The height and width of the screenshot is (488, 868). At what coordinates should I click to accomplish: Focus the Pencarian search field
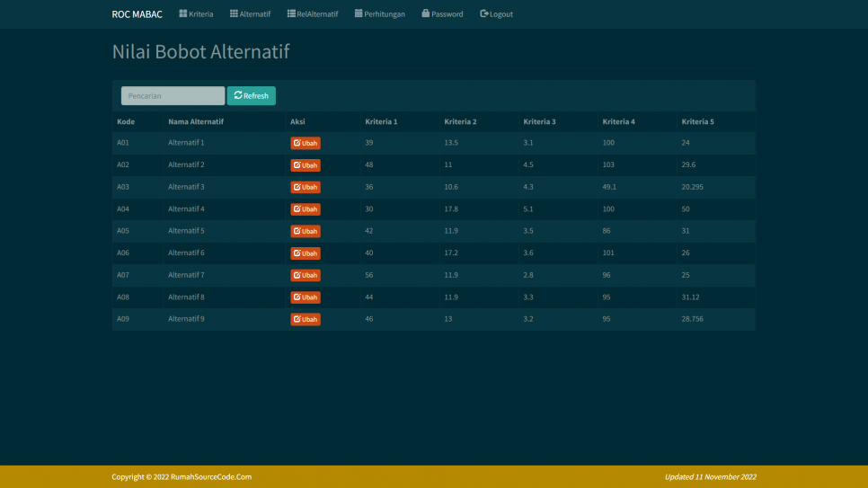pos(173,96)
